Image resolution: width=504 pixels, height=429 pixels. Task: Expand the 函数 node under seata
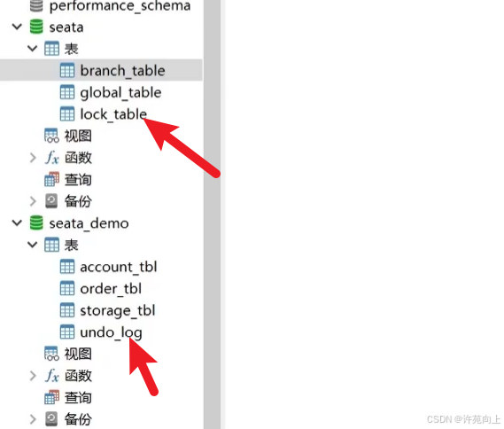tap(33, 158)
